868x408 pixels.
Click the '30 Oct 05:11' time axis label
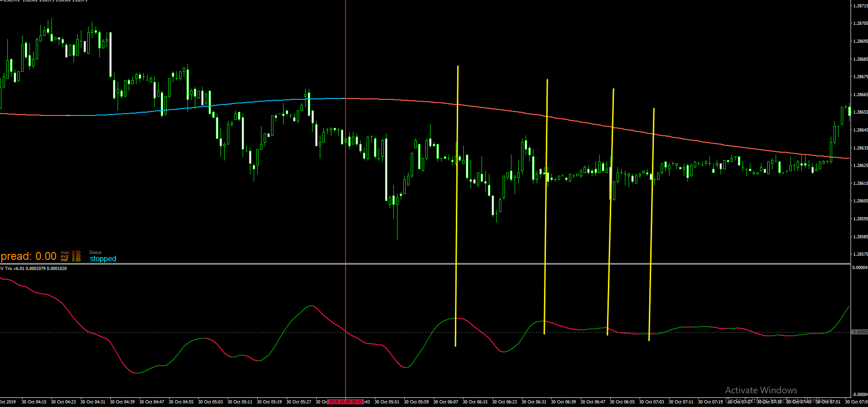coord(240,402)
